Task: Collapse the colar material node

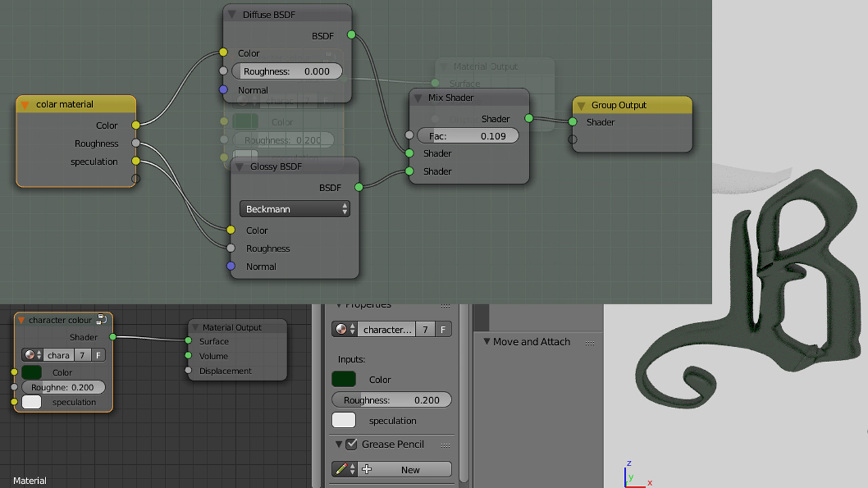Action: point(25,104)
